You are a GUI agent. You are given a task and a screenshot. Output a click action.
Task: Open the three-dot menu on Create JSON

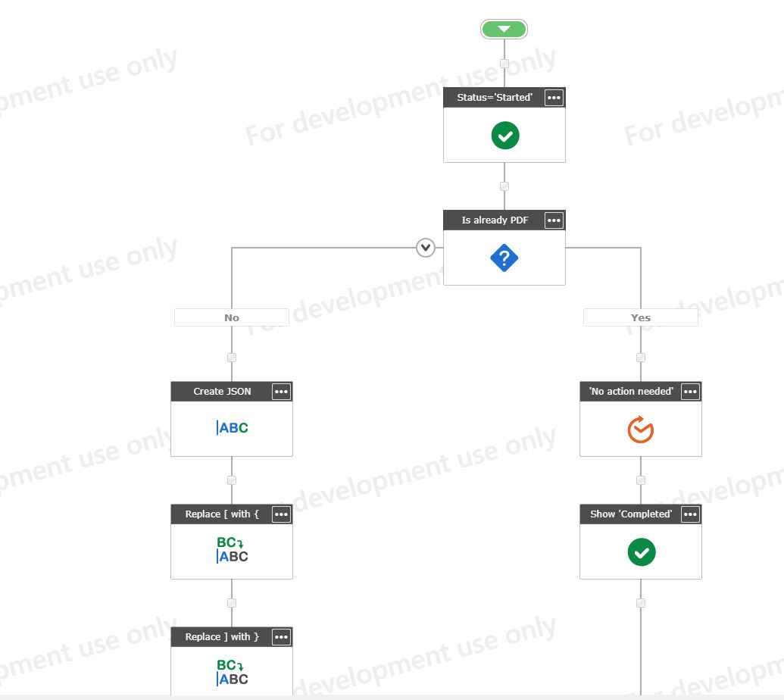click(281, 391)
